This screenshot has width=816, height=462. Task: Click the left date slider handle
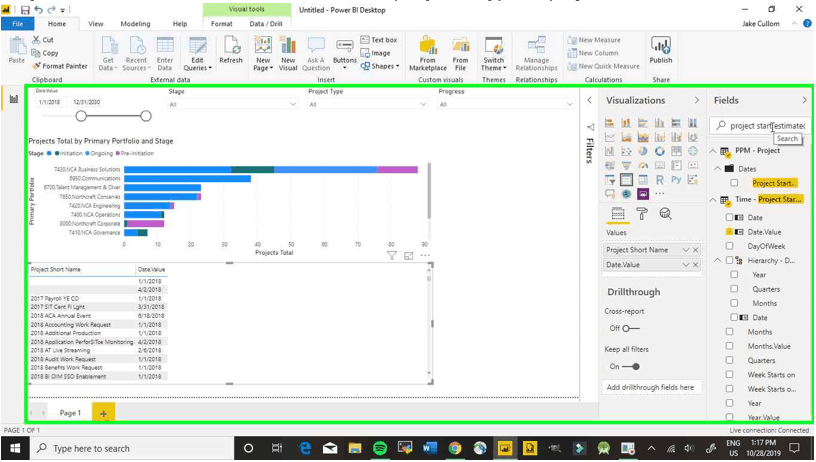[x=81, y=116]
